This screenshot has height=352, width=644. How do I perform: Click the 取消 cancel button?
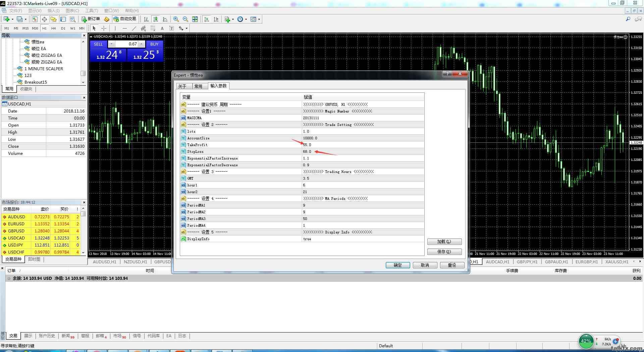[425, 265]
